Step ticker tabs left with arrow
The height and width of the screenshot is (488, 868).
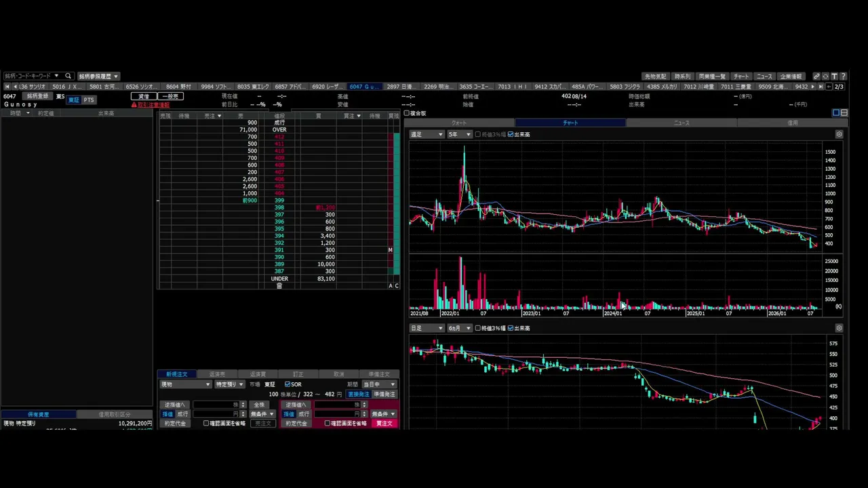pos(15,87)
